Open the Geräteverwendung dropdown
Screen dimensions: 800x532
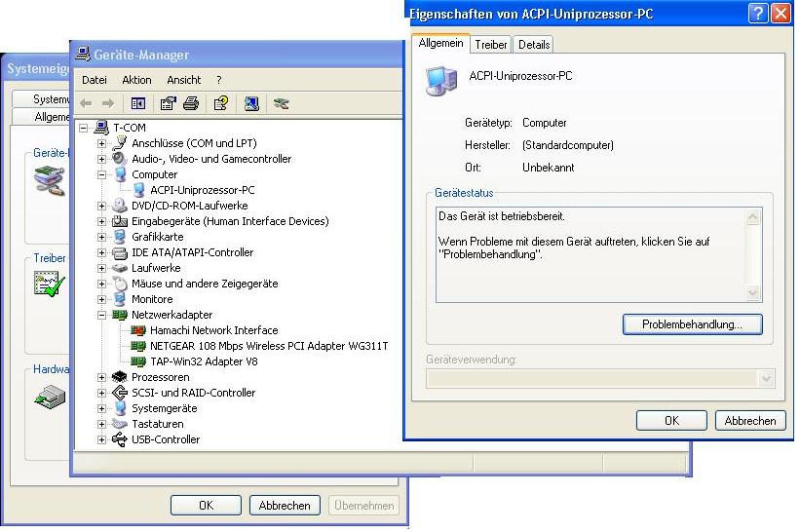tap(766, 379)
